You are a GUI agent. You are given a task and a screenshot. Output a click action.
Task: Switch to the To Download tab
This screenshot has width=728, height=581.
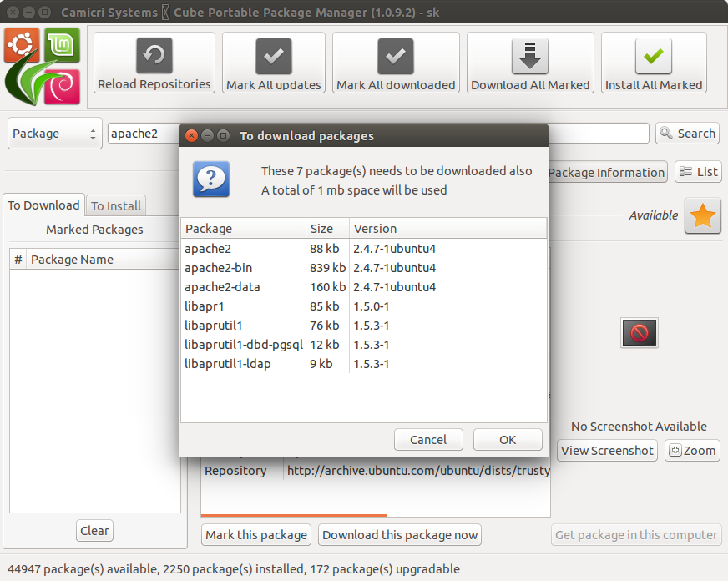tap(43, 205)
